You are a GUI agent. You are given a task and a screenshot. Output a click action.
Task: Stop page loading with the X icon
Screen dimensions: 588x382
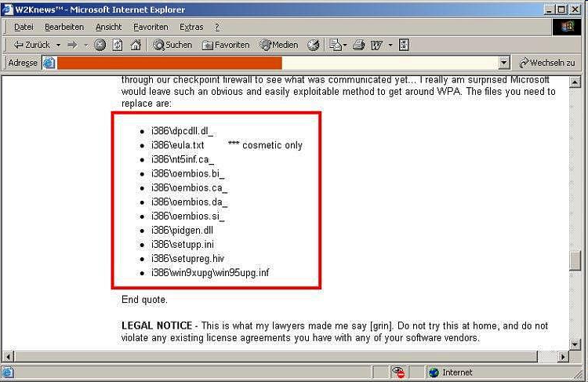pos(100,45)
